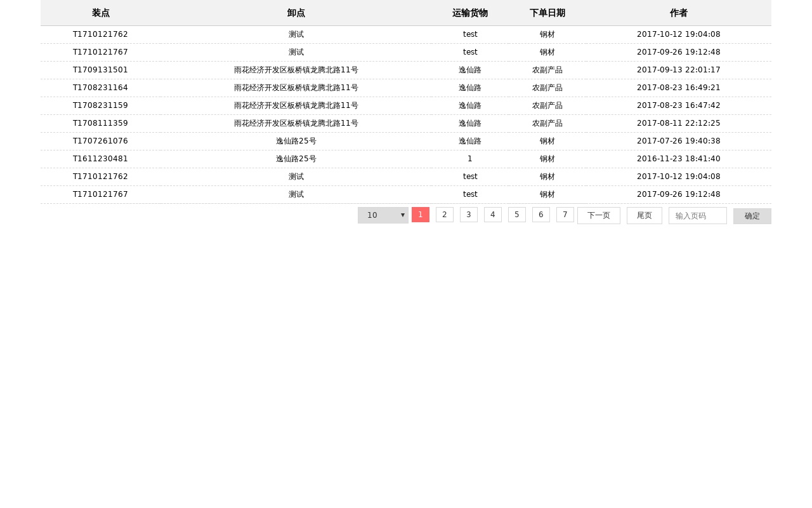
Task: Click 钢材 in row T1611230481
Action: [547, 159]
